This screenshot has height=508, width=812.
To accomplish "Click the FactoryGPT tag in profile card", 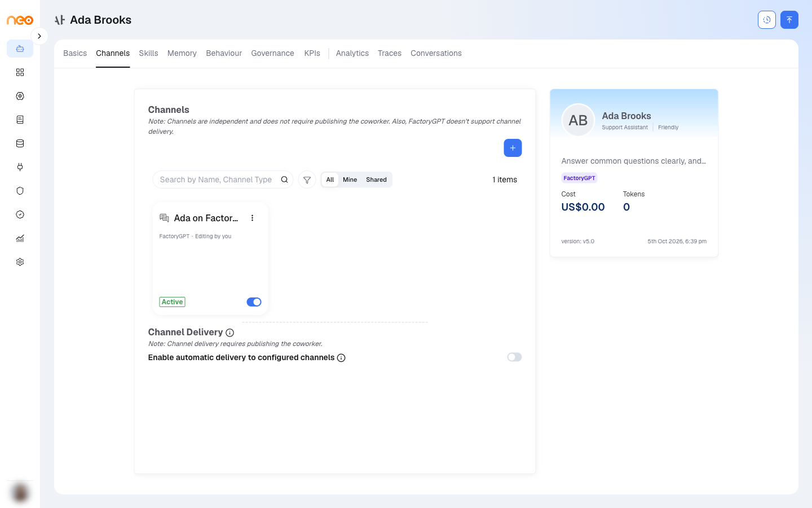I will [x=579, y=178].
